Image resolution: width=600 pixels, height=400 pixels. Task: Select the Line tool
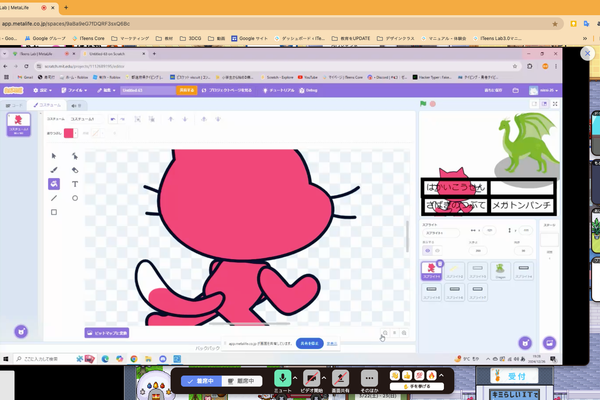click(54, 198)
